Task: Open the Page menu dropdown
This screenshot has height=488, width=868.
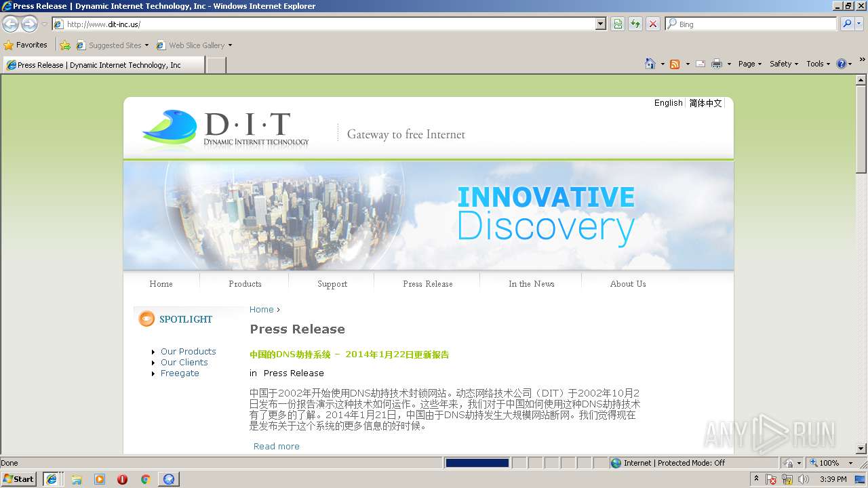Action: pyautogui.click(x=750, y=64)
